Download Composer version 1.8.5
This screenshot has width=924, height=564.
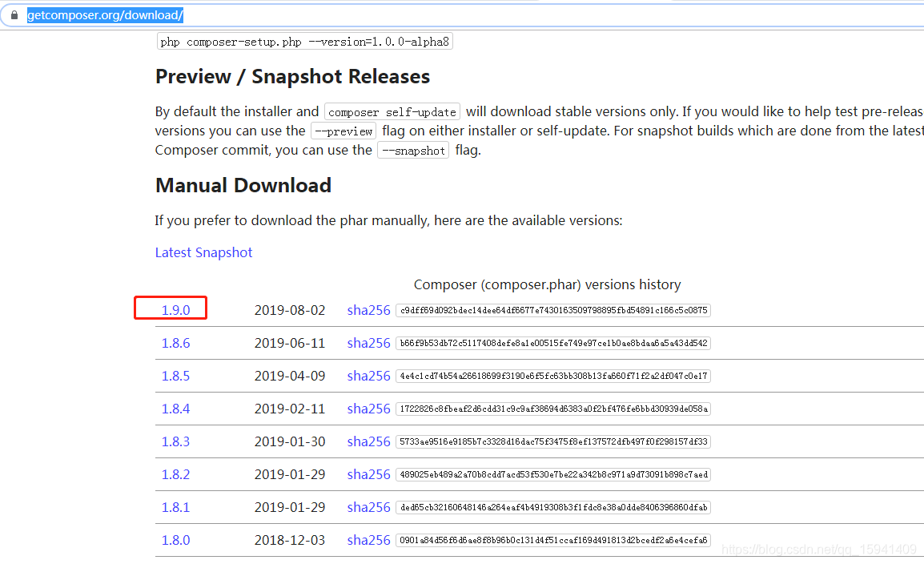click(175, 376)
